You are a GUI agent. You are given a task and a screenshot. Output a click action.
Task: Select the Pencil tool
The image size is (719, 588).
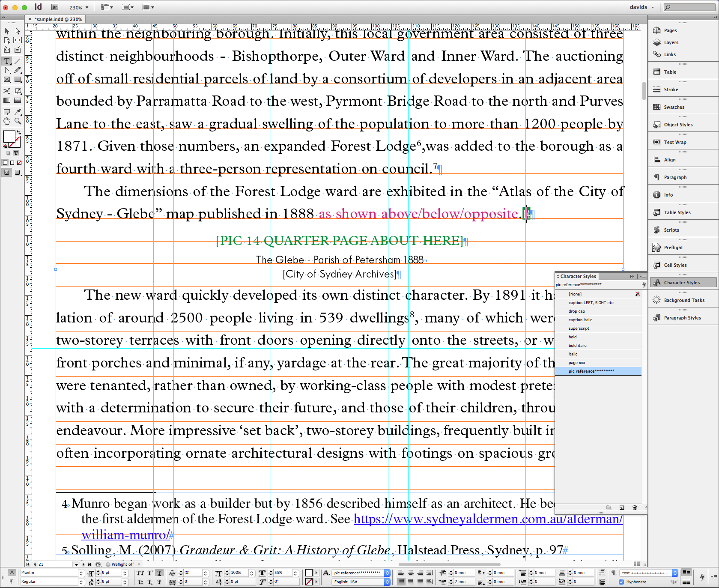18,70
